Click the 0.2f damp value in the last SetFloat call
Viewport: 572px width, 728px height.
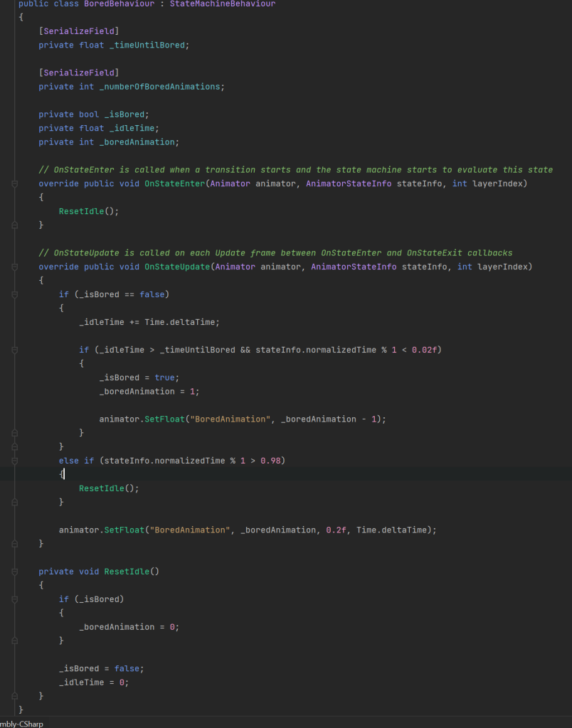click(x=337, y=530)
